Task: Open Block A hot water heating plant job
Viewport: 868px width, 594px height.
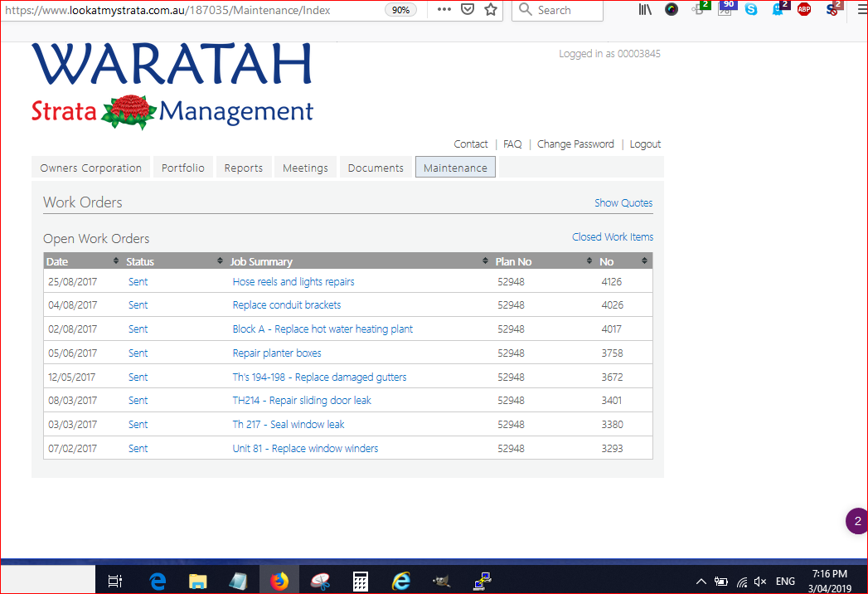Action: (322, 329)
